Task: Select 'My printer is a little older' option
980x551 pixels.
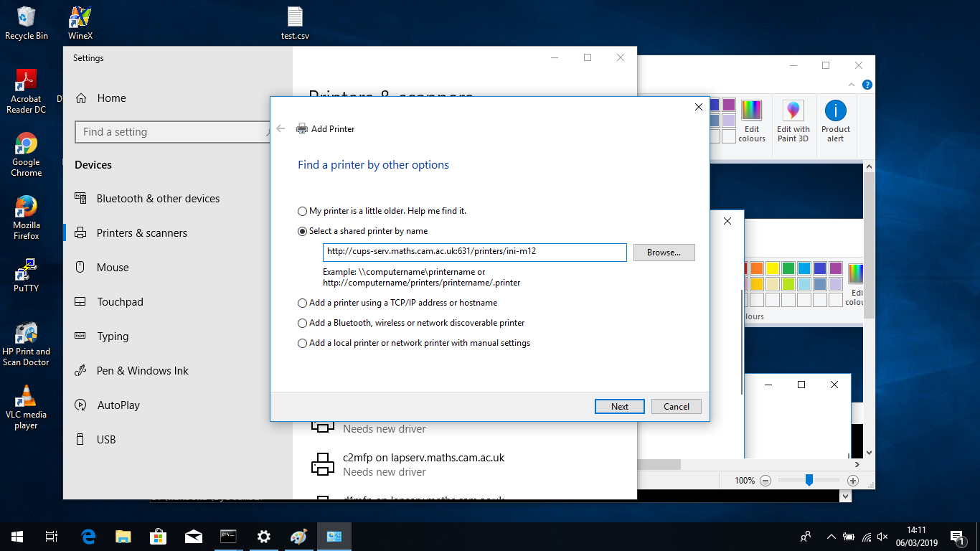Action: (302, 212)
